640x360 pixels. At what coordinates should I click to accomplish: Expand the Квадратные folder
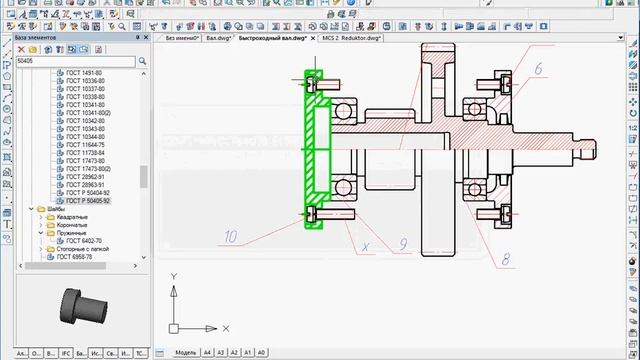(41, 217)
